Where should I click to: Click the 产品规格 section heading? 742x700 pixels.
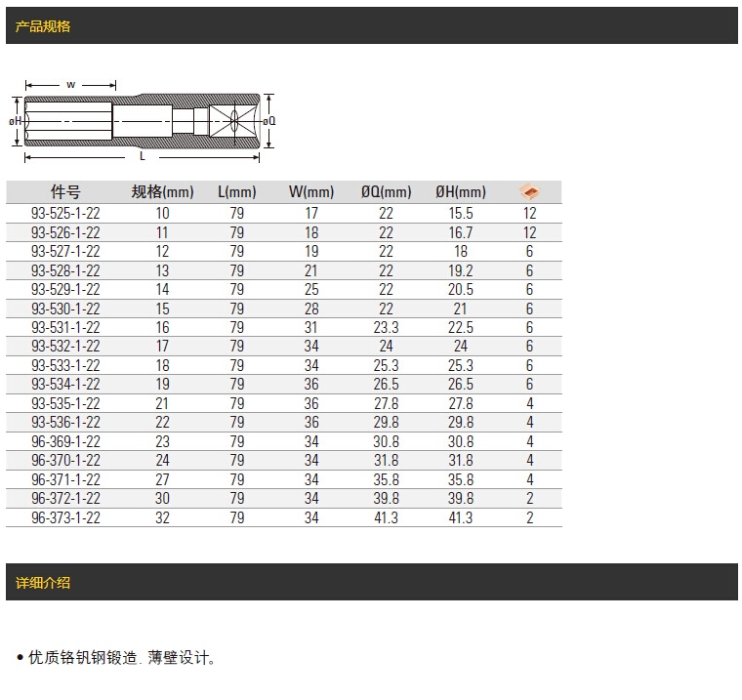pyautogui.click(x=43, y=26)
